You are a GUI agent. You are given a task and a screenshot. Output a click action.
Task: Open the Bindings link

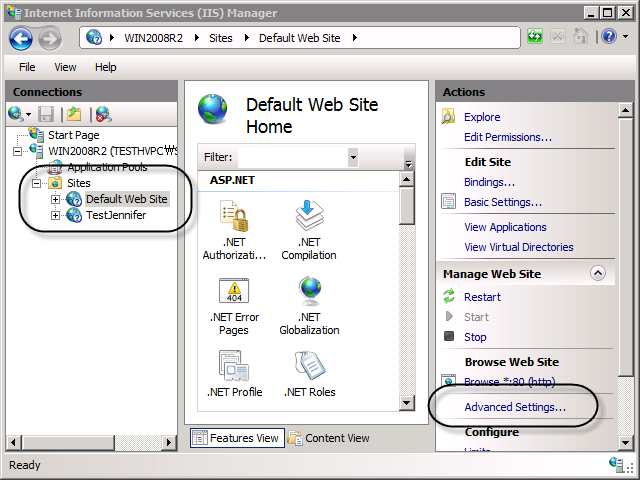tap(489, 182)
